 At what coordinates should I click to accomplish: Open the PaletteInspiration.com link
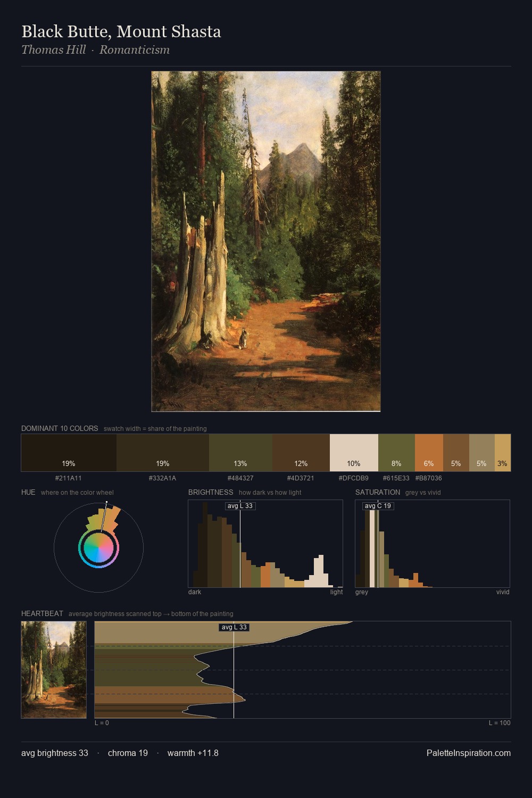[469, 753]
